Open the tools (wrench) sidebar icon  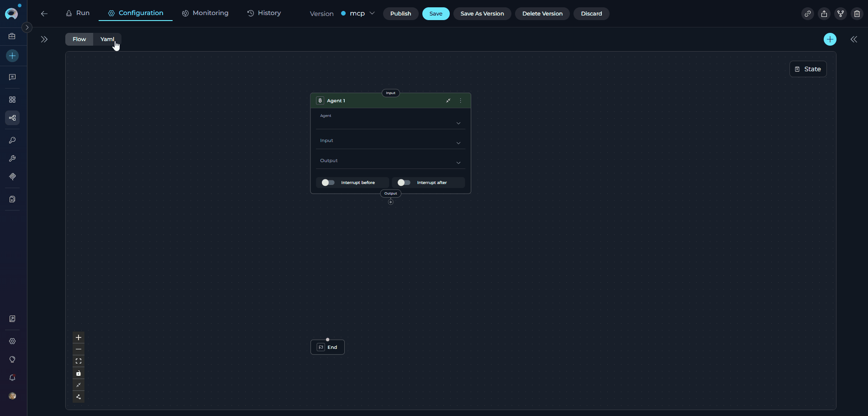click(x=12, y=158)
